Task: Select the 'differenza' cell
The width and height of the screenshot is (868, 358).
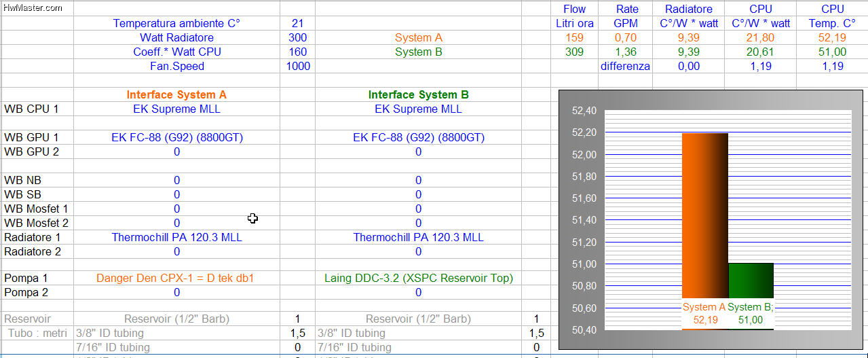Action: [x=625, y=66]
